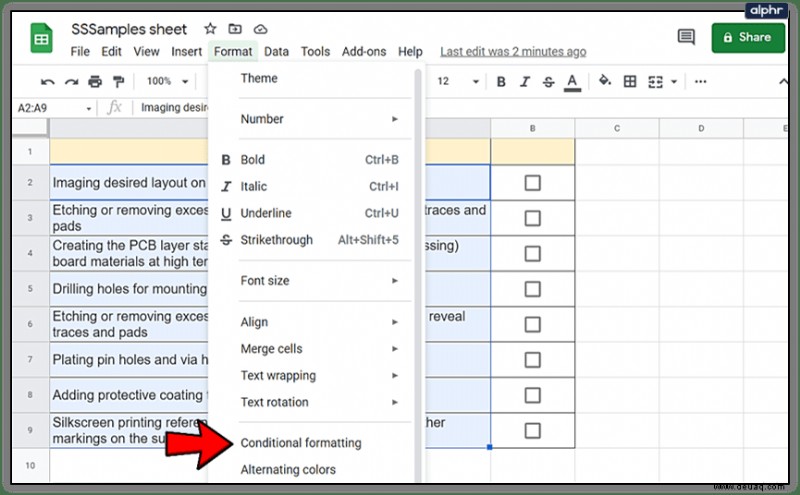Tick the checkbox in row 6
800x495 pixels.
(532, 324)
